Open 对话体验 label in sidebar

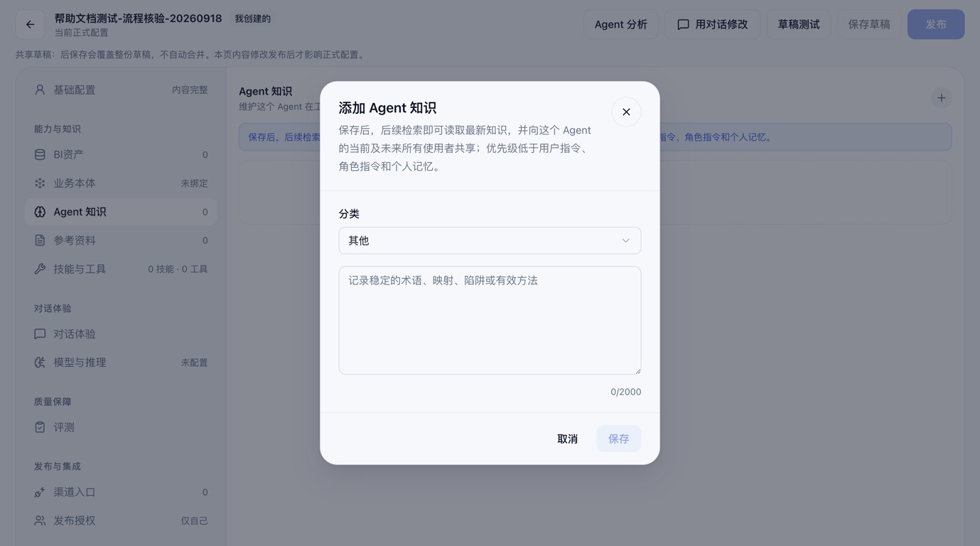coord(75,333)
